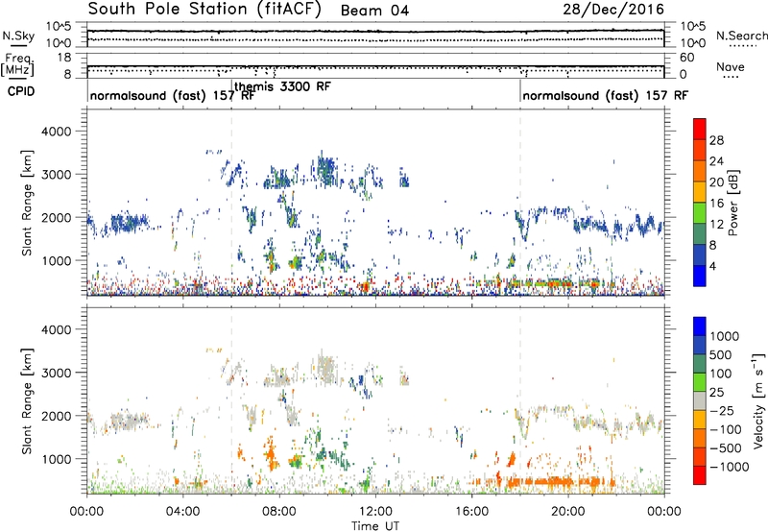The image size is (768, 532).
Task: Click the "20" tick on Power colorbar
Action: coord(716,182)
